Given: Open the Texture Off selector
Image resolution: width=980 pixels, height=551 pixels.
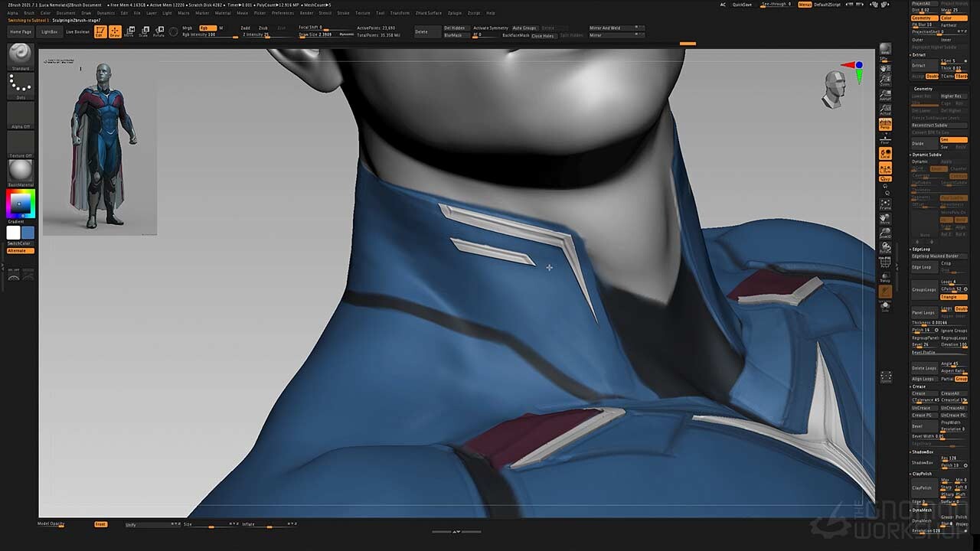Looking at the screenshot, I should (x=21, y=144).
